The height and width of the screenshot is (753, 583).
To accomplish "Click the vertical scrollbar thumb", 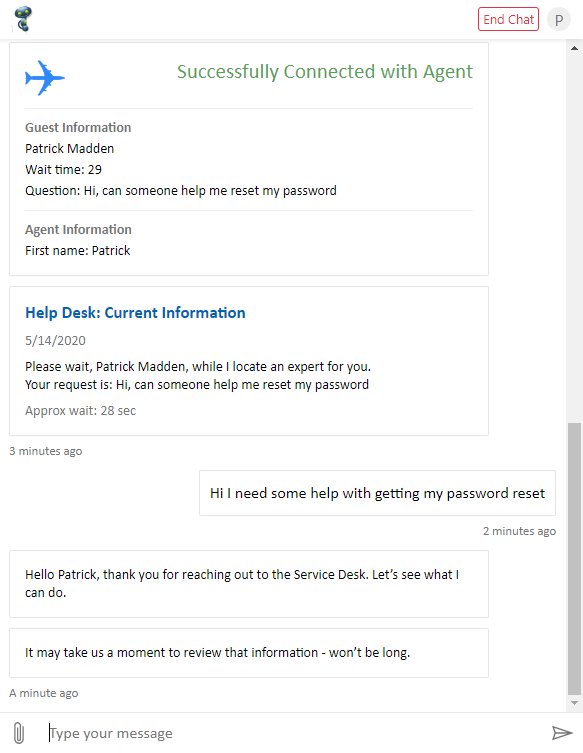I will tap(574, 559).
